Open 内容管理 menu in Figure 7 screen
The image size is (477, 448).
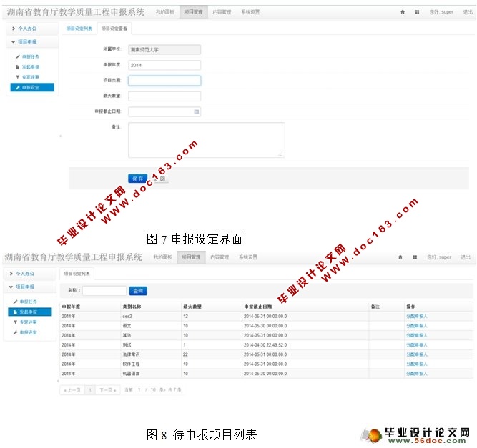click(x=222, y=12)
